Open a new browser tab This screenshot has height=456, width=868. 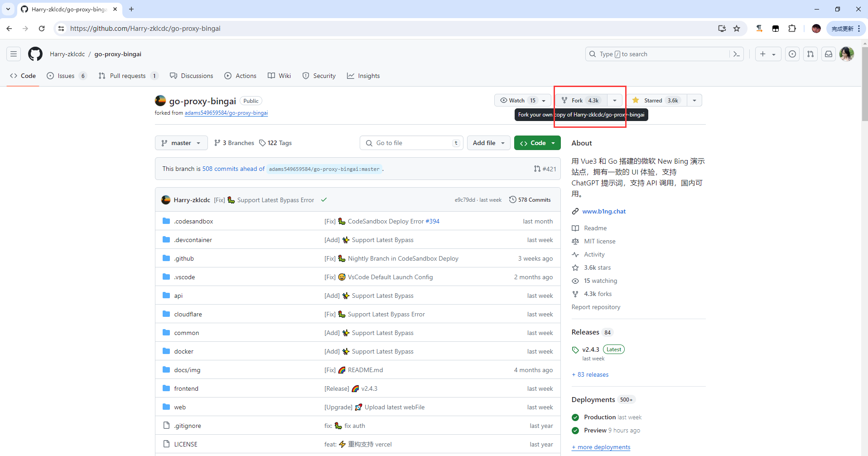(131, 9)
